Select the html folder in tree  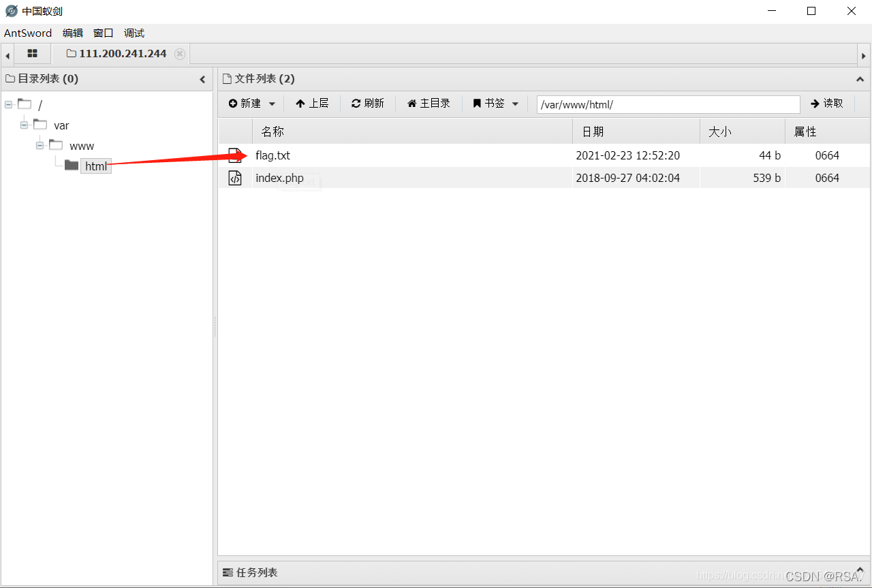[x=96, y=166]
